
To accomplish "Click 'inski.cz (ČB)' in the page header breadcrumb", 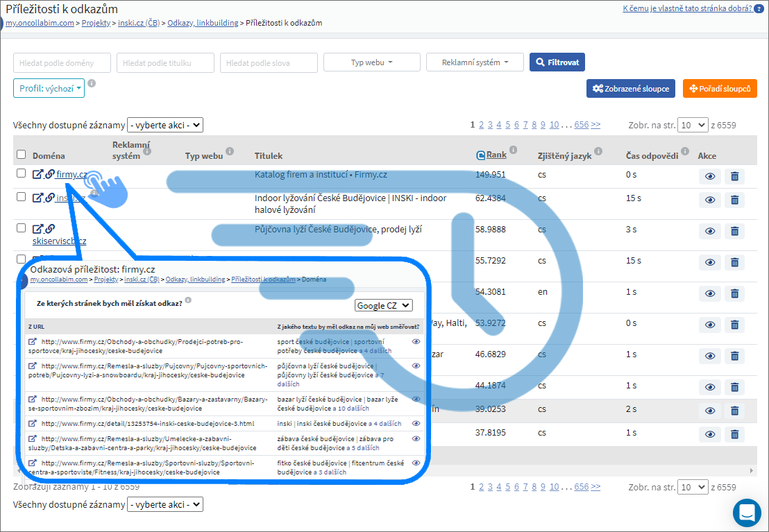I will (139, 23).
